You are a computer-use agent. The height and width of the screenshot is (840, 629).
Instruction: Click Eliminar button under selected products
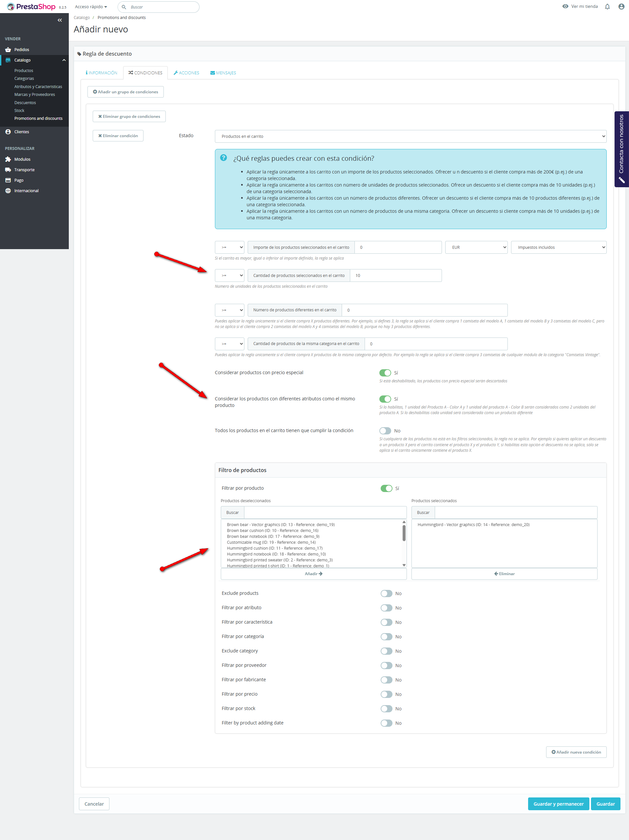tap(504, 574)
